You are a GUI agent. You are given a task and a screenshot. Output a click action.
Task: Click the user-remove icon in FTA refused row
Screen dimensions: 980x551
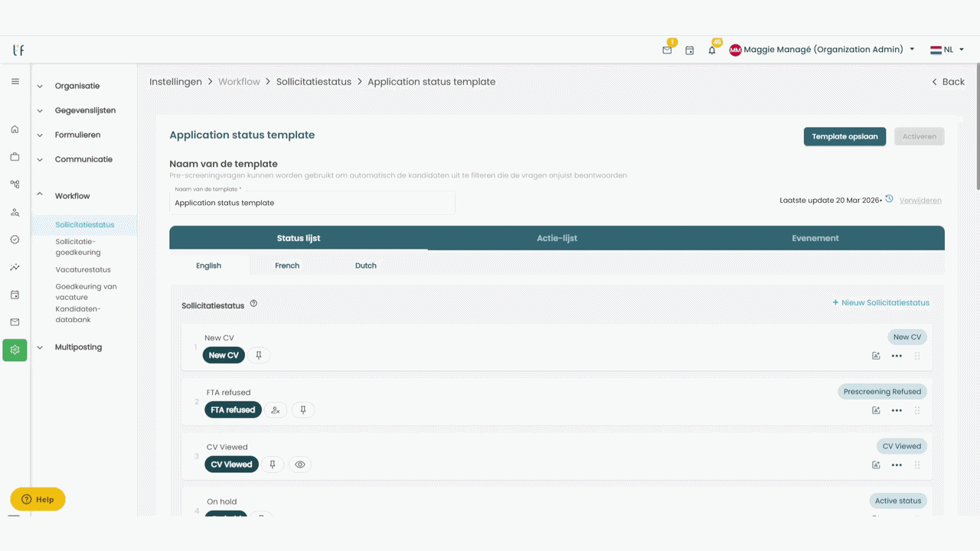pyautogui.click(x=276, y=410)
